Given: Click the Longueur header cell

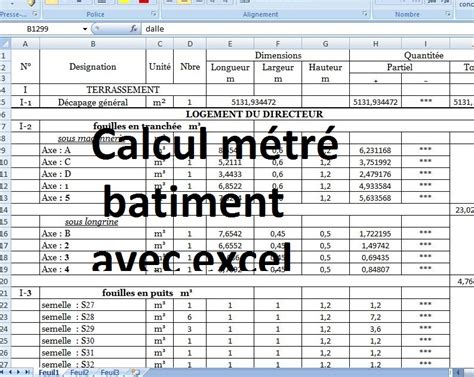Looking at the screenshot, I should tap(230, 67).
